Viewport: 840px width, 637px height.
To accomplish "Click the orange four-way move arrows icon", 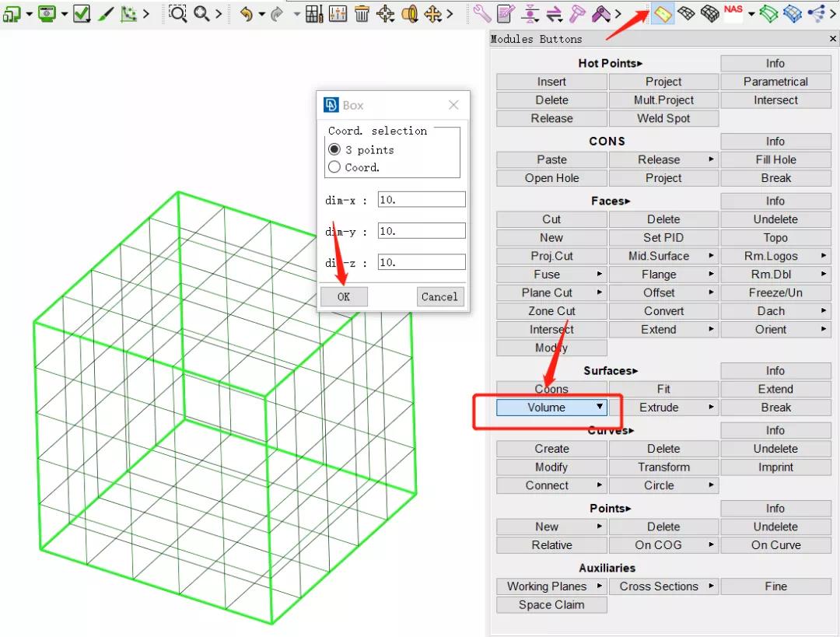I will click(433, 13).
